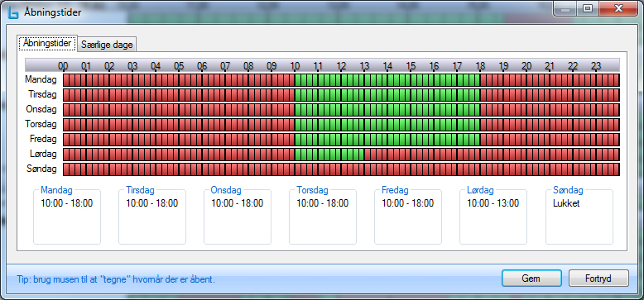Click the Lørdag 10:00 - 13:00 summary box

tap(493, 216)
